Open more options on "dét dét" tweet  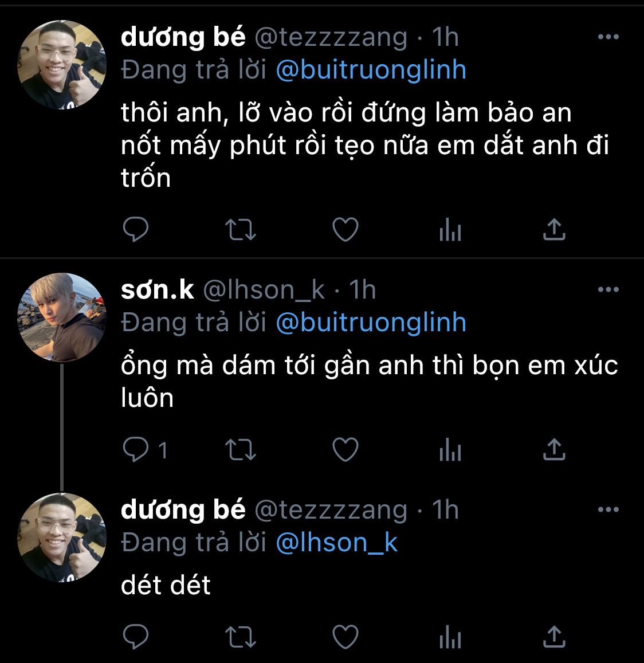608,510
